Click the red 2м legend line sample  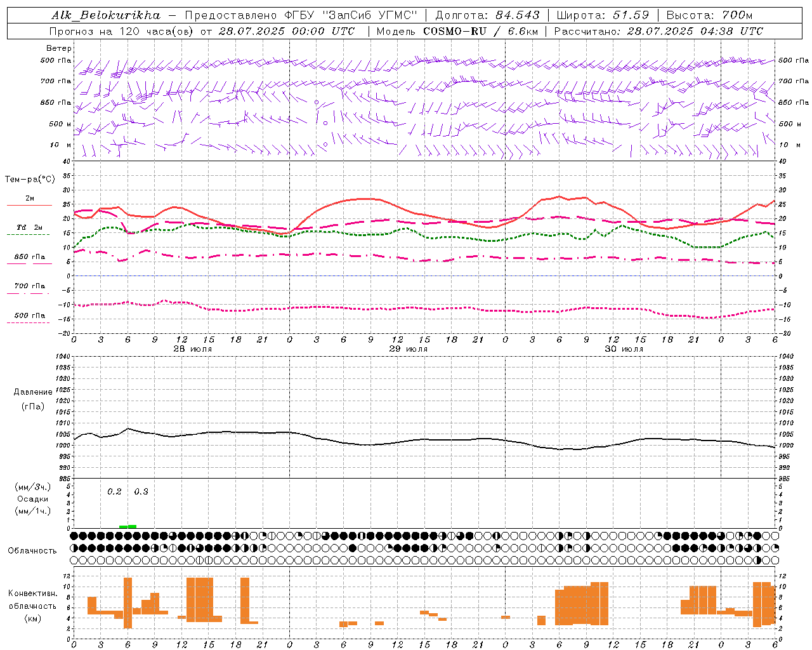click(29, 206)
